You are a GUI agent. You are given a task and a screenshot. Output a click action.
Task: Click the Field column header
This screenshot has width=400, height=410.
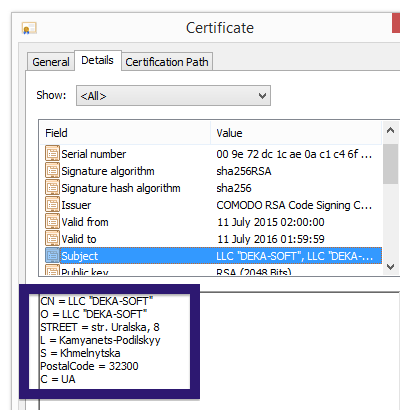(x=125, y=133)
